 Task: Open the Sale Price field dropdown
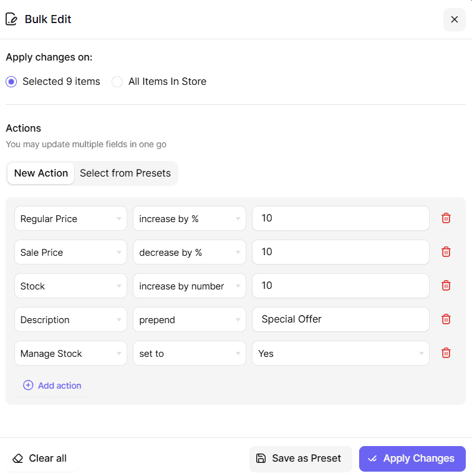click(x=70, y=252)
